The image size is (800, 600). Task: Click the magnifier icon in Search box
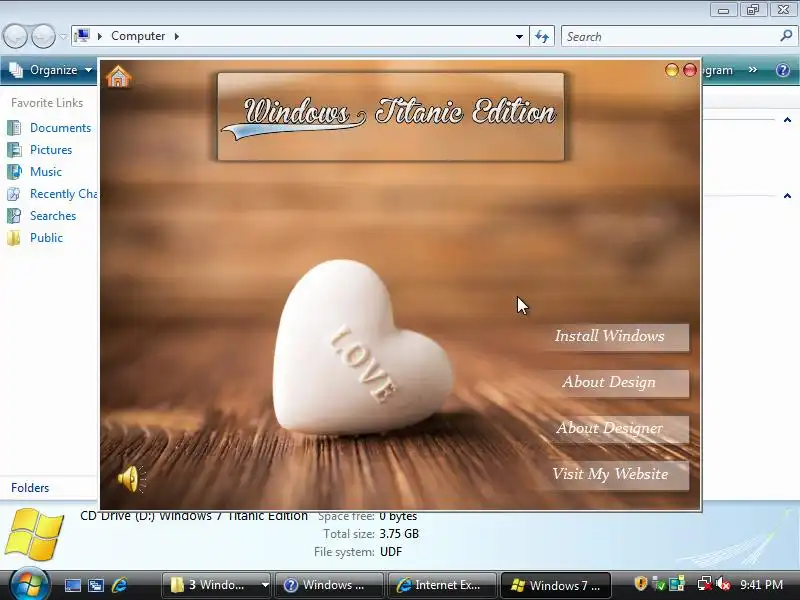786,36
